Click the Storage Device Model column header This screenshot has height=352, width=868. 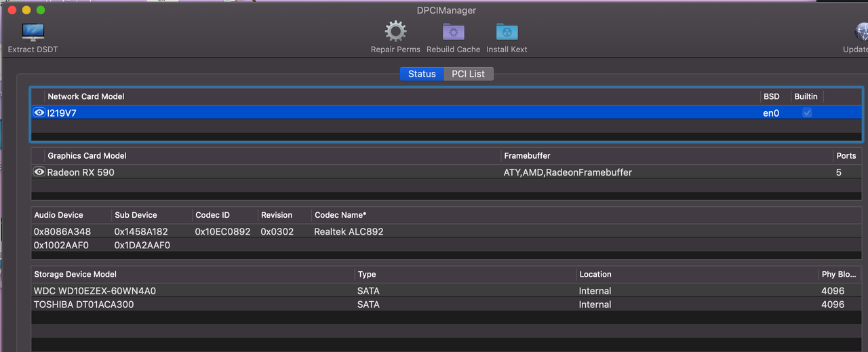(75, 275)
